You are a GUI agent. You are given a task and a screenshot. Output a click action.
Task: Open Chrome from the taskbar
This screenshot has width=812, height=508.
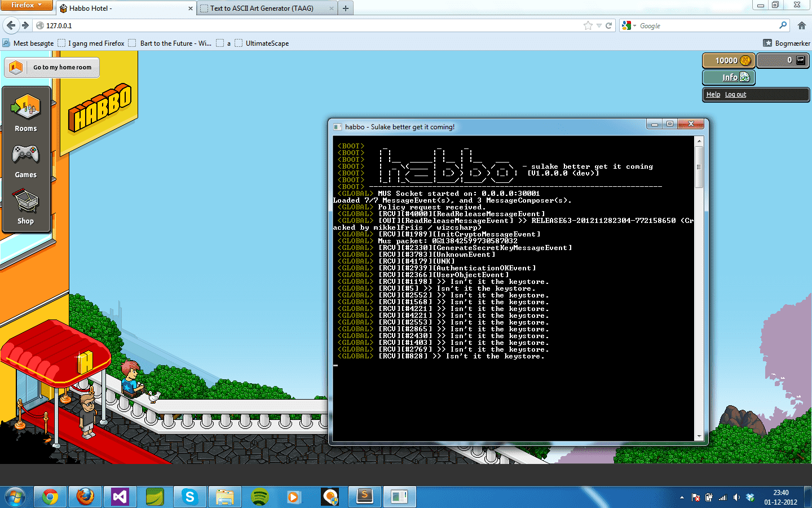pyautogui.click(x=50, y=497)
